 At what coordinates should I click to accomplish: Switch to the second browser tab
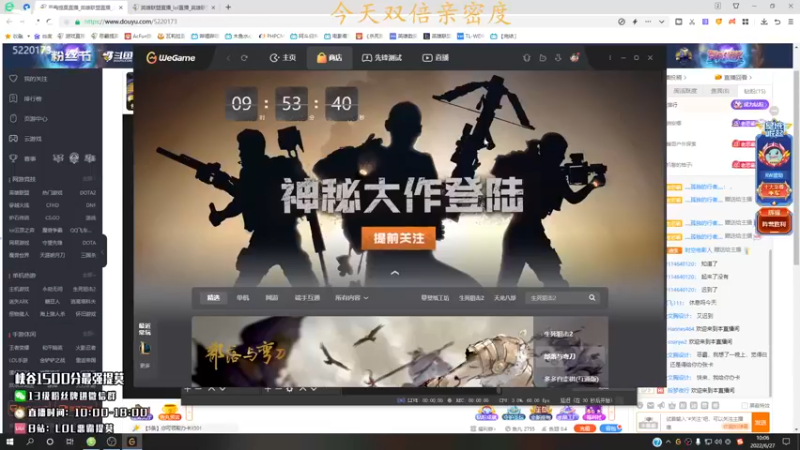[x=173, y=8]
